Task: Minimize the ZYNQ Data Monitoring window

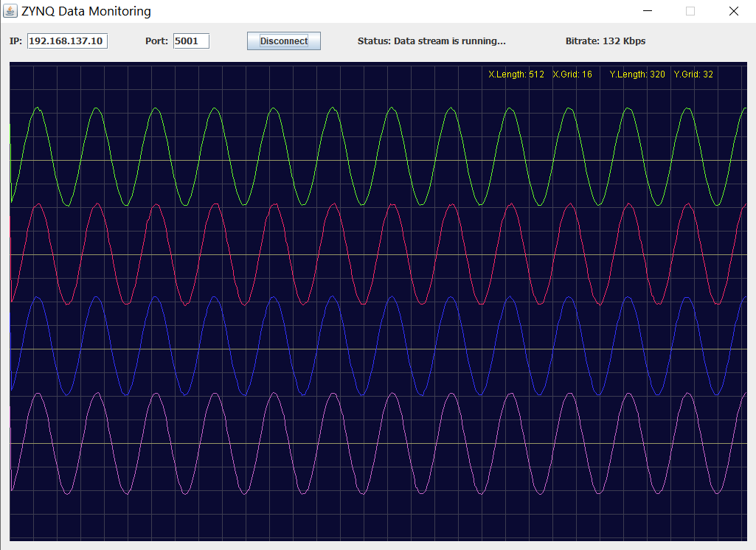Action: pos(648,10)
